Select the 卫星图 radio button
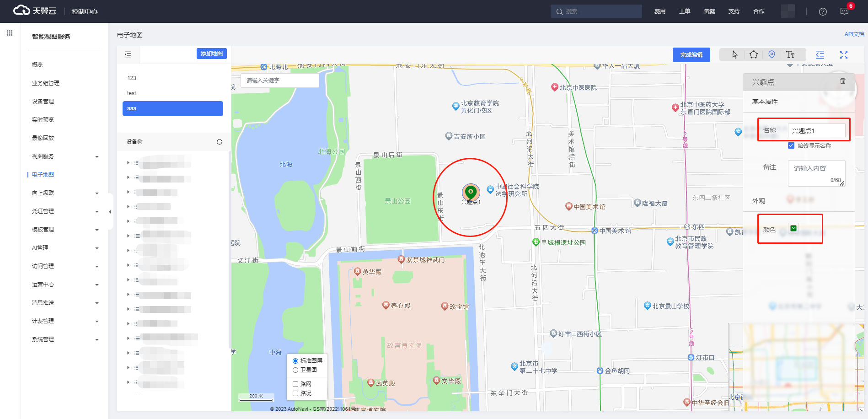The width and height of the screenshot is (868, 419). [x=295, y=370]
